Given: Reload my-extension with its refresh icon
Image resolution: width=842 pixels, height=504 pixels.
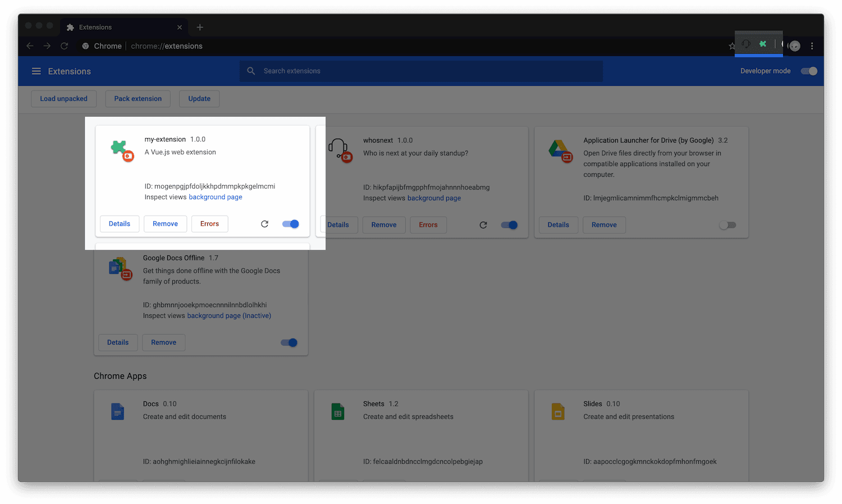Looking at the screenshot, I should 264,224.
